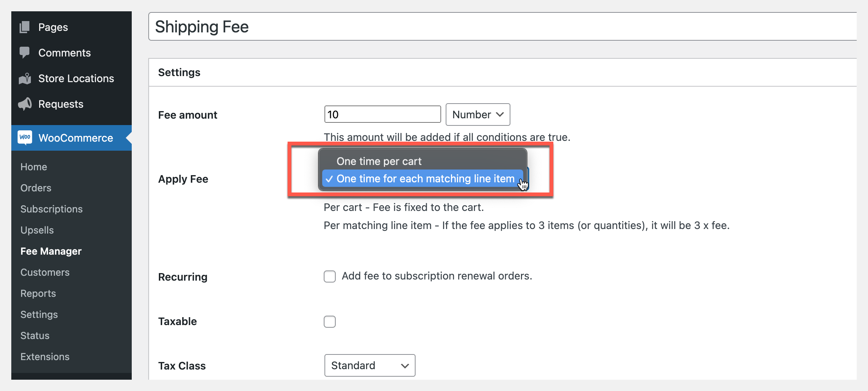This screenshot has height=391, width=868.
Task: Open the Extensions page link
Action: (x=45, y=357)
